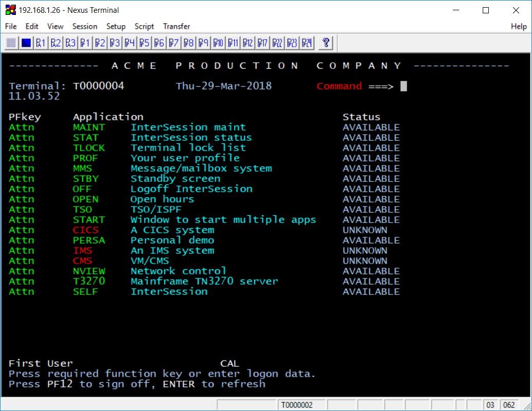This screenshot has height=411, width=532.
Task: Click the Command input field cursor
Action: pyautogui.click(x=404, y=86)
